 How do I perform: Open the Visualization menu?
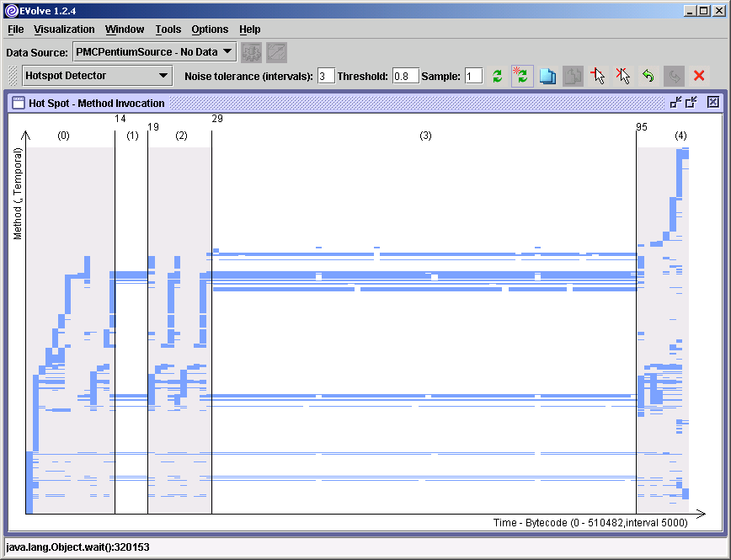64,29
